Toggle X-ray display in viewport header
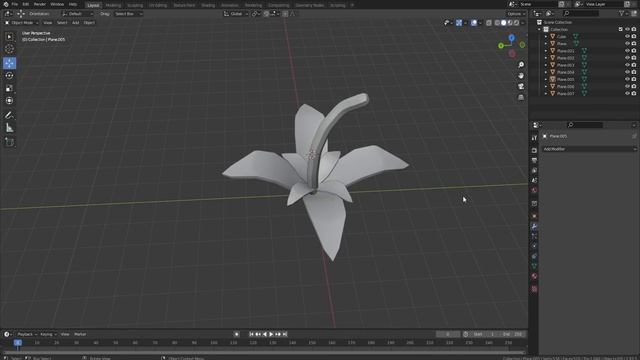This screenshot has width=640, height=360. pos(489,23)
